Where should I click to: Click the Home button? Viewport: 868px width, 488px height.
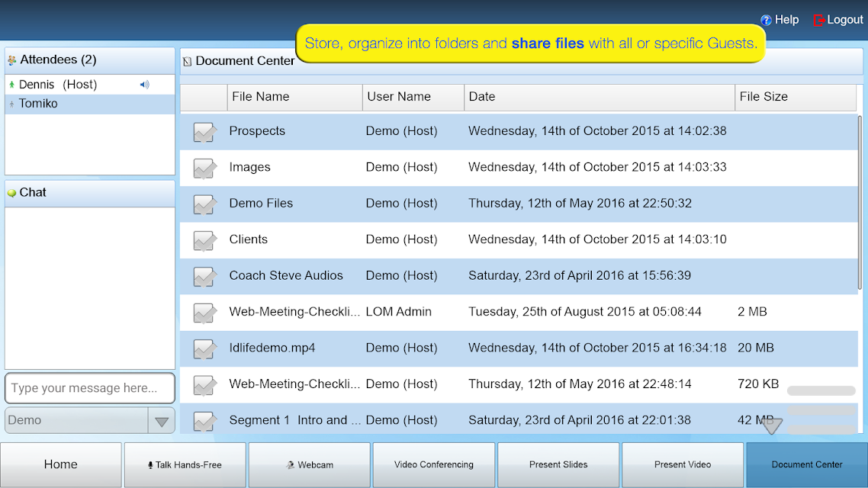click(x=61, y=465)
